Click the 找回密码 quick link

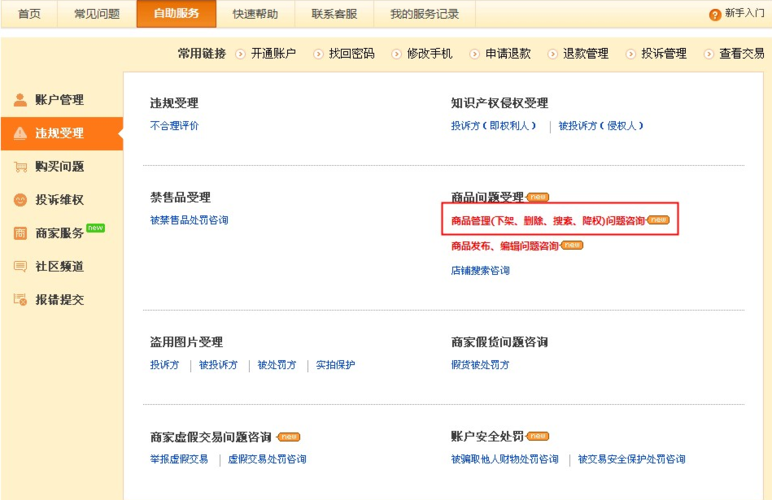tap(352, 54)
